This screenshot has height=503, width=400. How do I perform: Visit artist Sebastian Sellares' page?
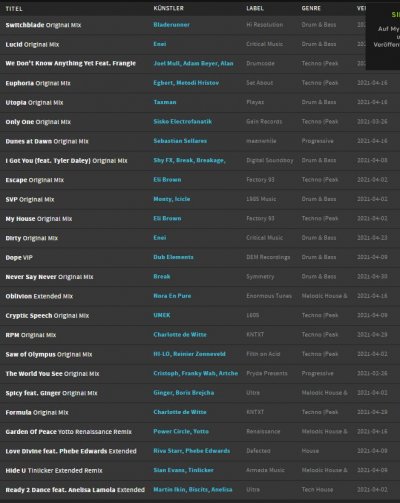180,141
